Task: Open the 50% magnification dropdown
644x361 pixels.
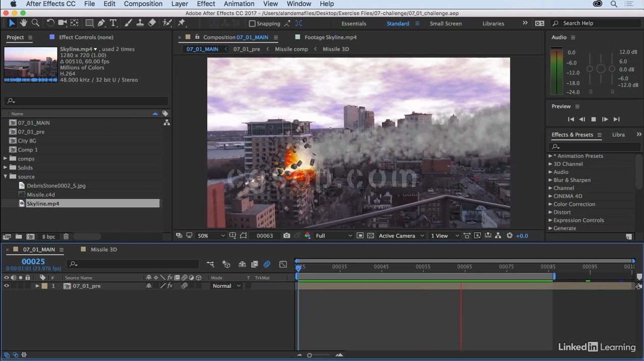Action: coord(211,235)
